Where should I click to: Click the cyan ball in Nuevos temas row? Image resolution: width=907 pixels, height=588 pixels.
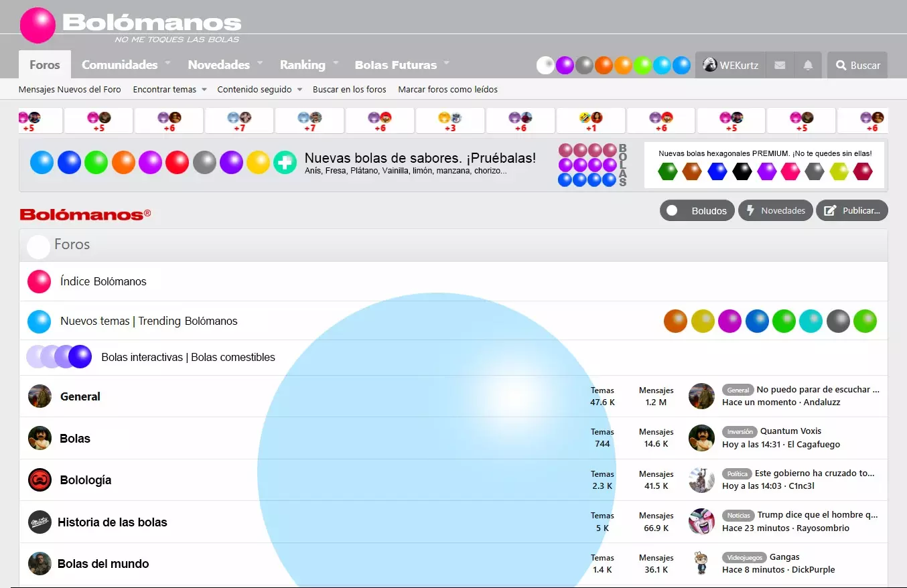click(x=811, y=321)
